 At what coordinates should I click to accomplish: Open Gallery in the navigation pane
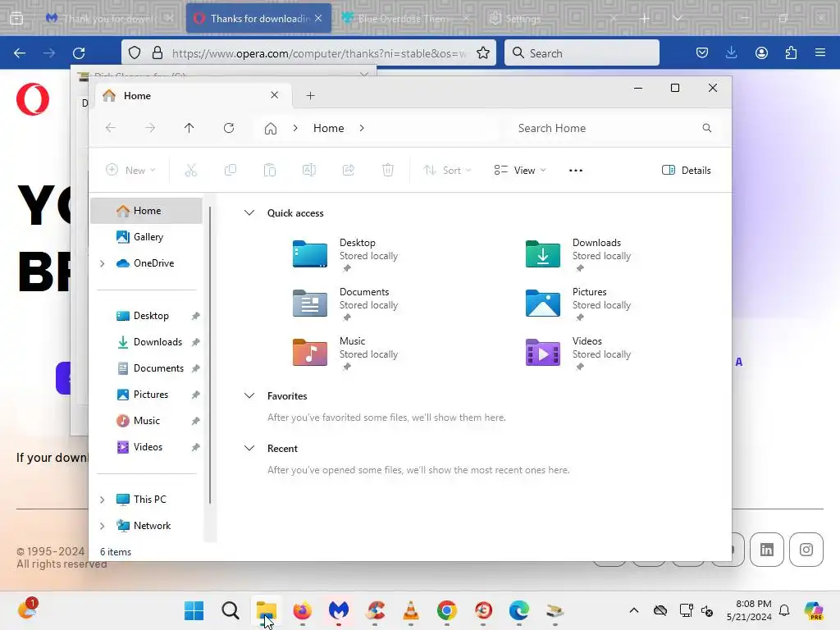(x=146, y=237)
